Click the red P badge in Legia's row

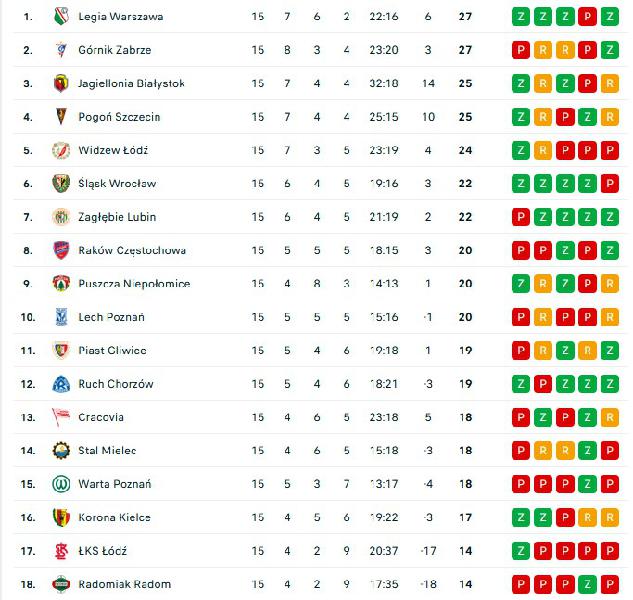click(587, 17)
